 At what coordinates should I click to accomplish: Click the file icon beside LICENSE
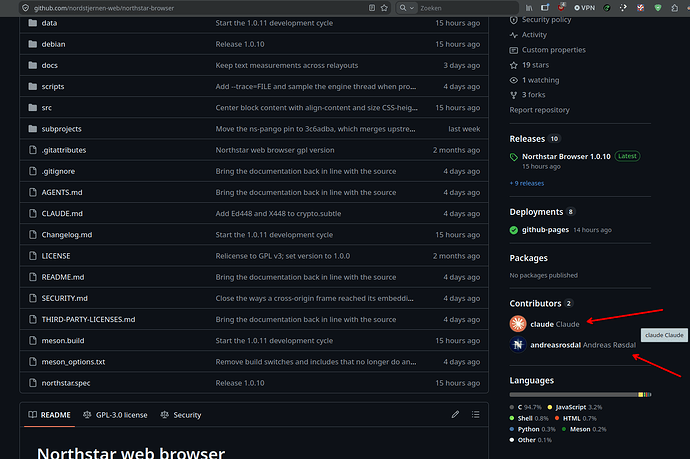pyautogui.click(x=33, y=256)
